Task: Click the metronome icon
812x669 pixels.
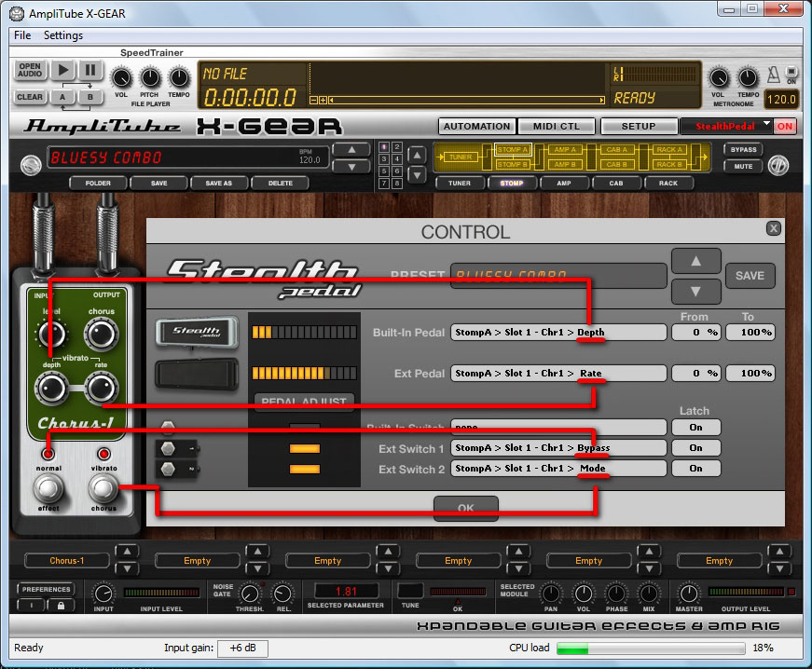Action: pos(773,75)
